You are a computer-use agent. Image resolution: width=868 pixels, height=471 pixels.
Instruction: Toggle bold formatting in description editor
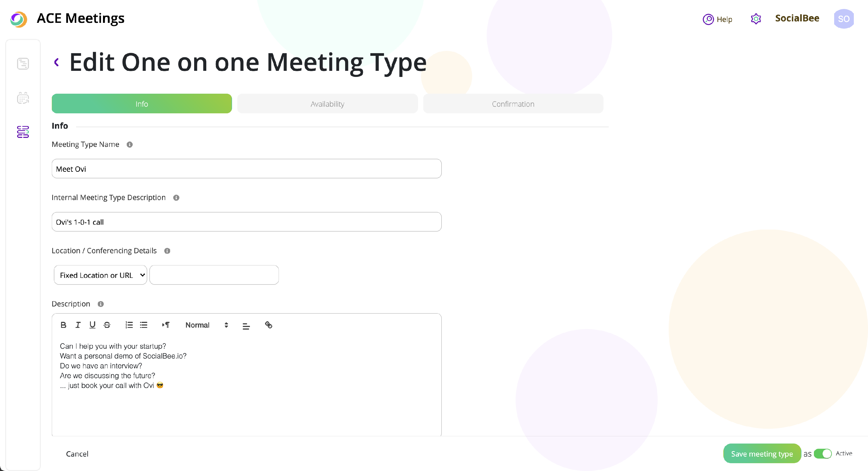tap(63, 325)
